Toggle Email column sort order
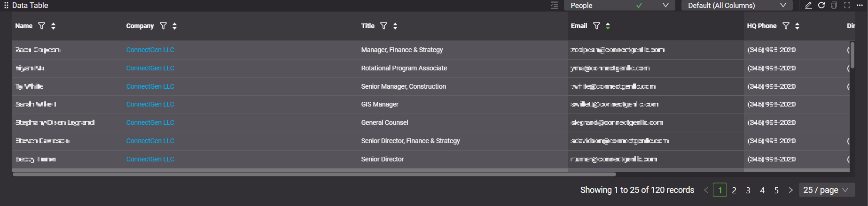 point(608,26)
